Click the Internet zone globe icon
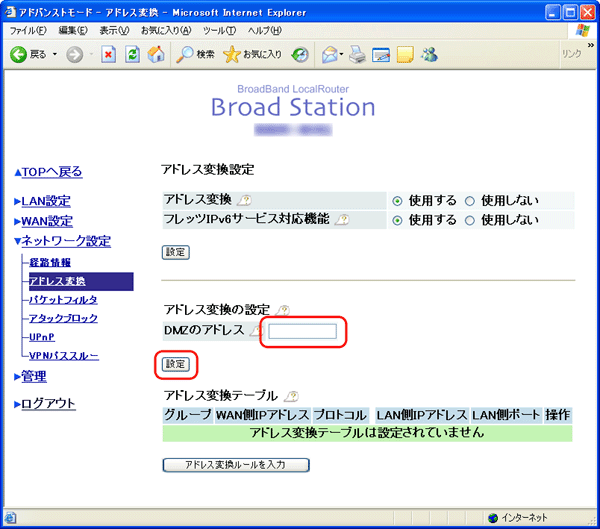This screenshot has height=529, width=600. click(x=493, y=518)
